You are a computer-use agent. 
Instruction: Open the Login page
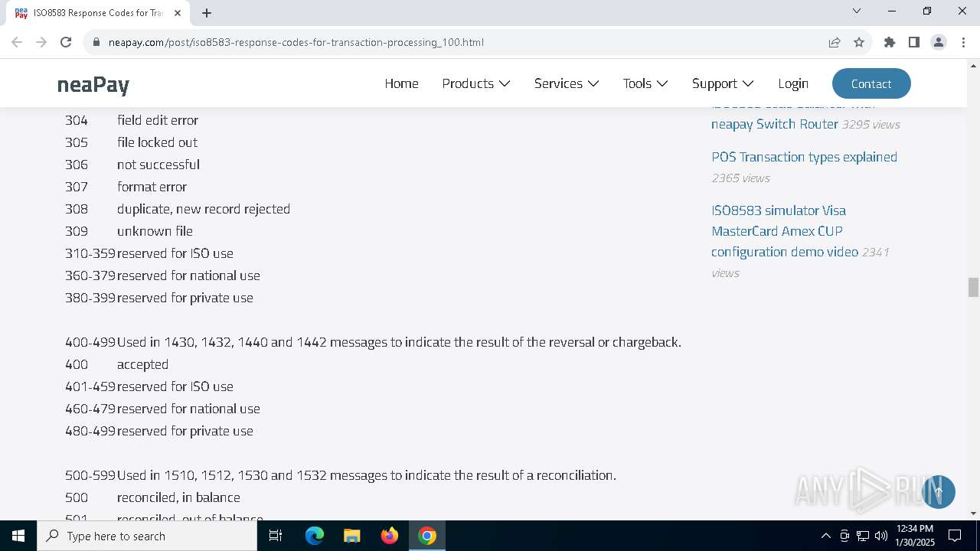point(793,83)
